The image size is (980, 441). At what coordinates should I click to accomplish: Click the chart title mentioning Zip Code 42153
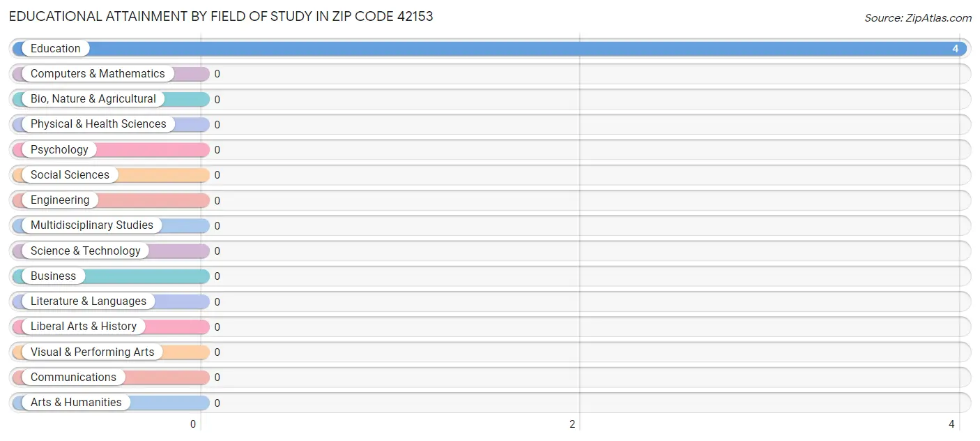tap(221, 17)
